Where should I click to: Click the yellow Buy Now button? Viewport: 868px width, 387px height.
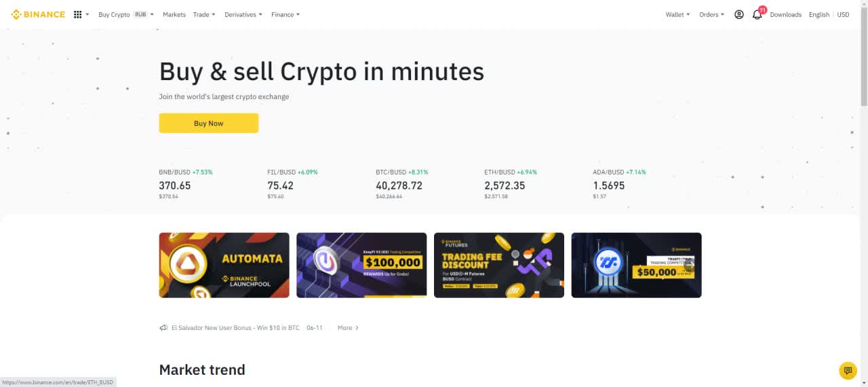pyautogui.click(x=208, y=123)
